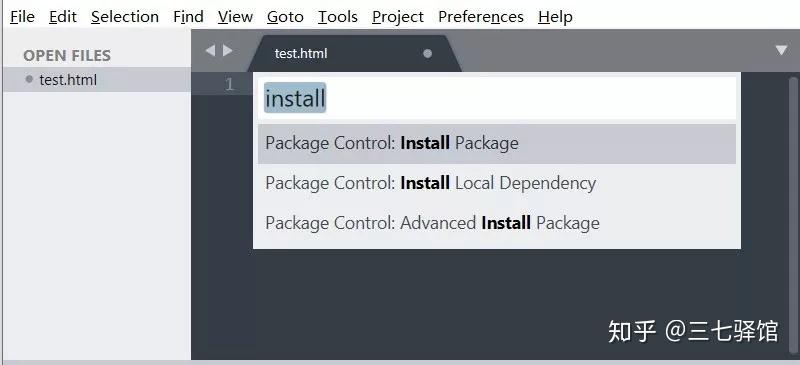This screenshot has width=800, height=365.
Task: Open the File menu
Action: point(22,17)
